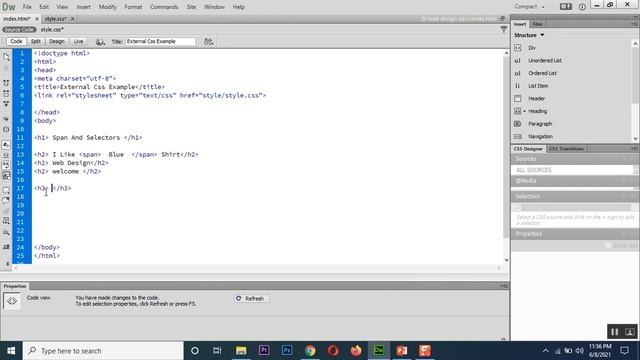Open the Modify menu
This screenshot has width=640, height=360.
pos(107,7)
